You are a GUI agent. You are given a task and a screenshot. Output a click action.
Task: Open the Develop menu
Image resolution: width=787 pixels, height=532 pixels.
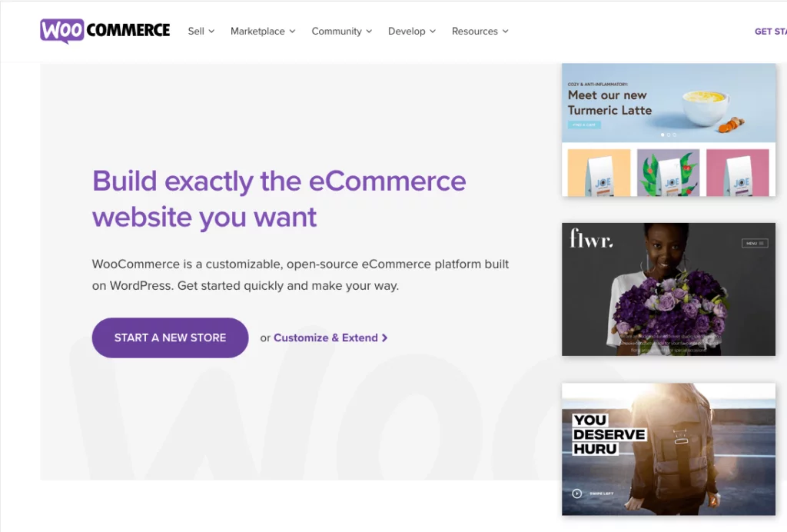pyautogui.click(x=412, y=31)
